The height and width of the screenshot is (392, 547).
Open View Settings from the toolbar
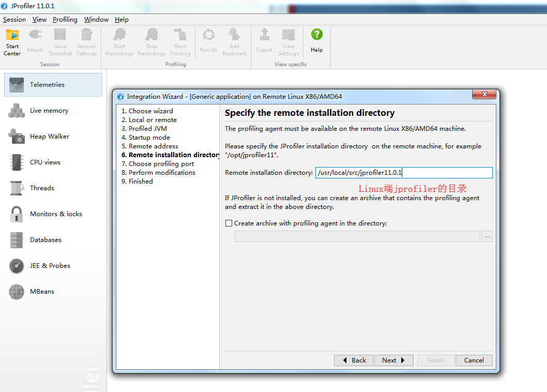(x=288, y=42)
